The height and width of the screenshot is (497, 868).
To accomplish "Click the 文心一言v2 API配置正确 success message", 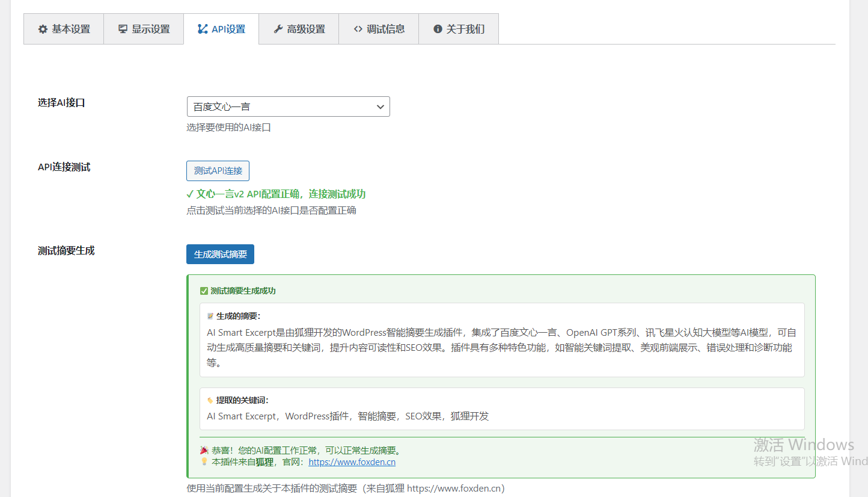I will [x=277, y=194].
